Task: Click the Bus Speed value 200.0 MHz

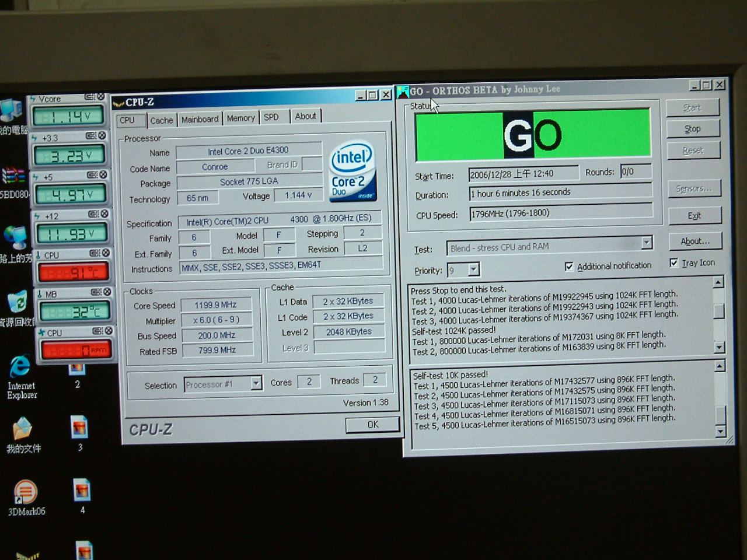Action: tap(217, 335)
